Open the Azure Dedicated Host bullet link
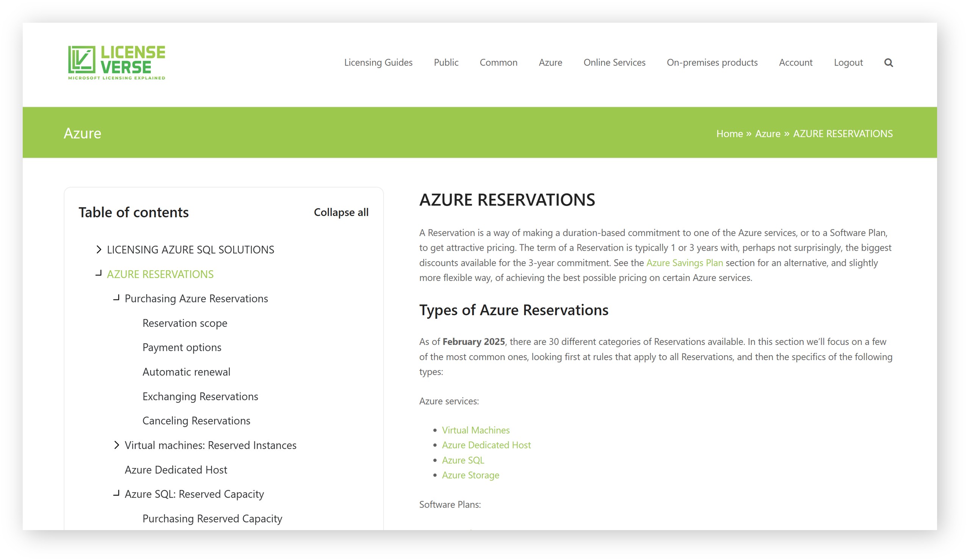967x560 pixels. pyautogui.click(x=486, y=445)
